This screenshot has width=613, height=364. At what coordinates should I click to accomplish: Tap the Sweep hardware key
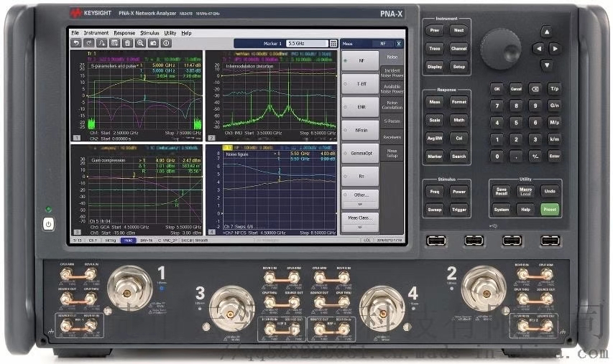(x=435, y=210)
